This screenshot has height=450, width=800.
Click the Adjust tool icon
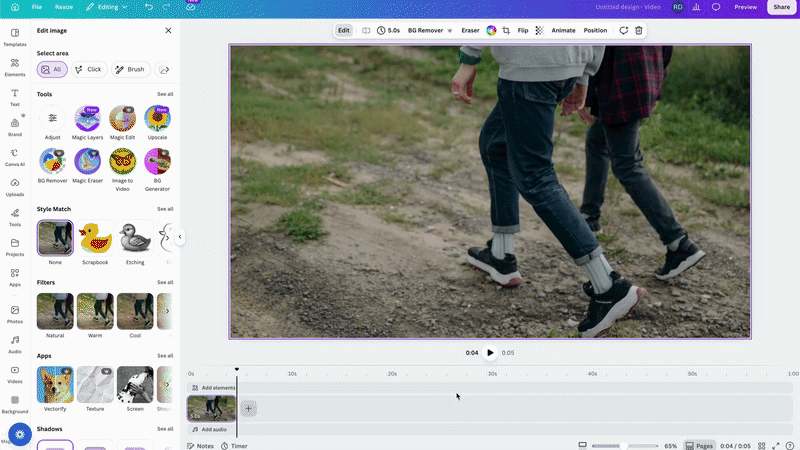coord(53,118)
